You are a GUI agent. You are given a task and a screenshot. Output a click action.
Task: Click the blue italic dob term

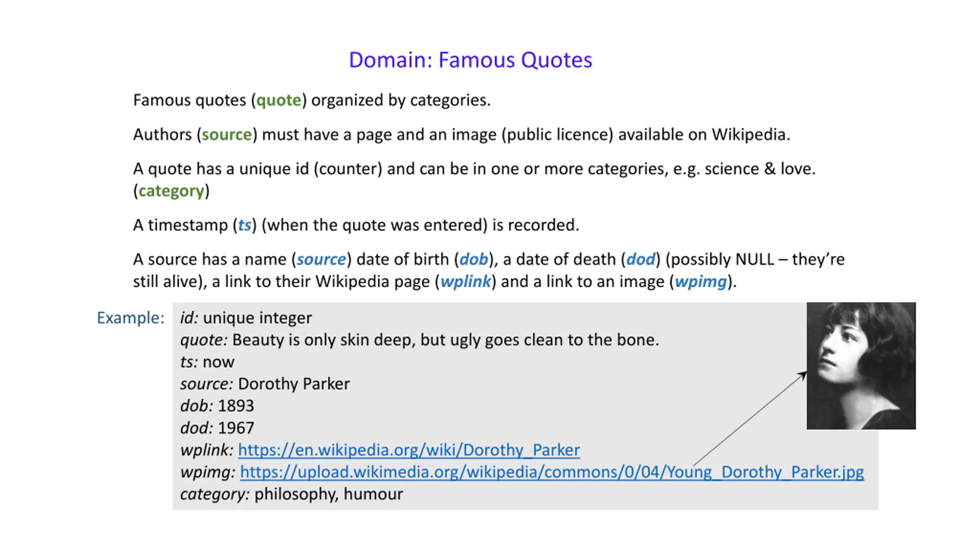[x=474, y=259]
